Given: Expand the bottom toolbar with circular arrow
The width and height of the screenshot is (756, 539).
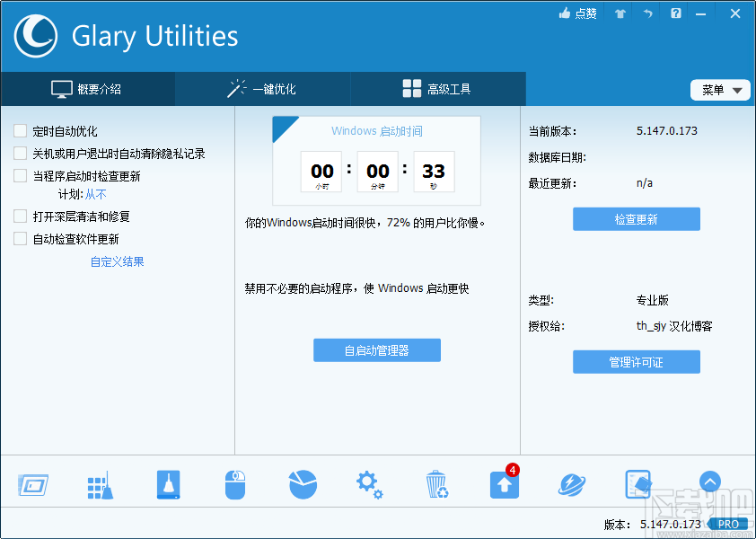Looking at the screenshot, I should (710, 482).
